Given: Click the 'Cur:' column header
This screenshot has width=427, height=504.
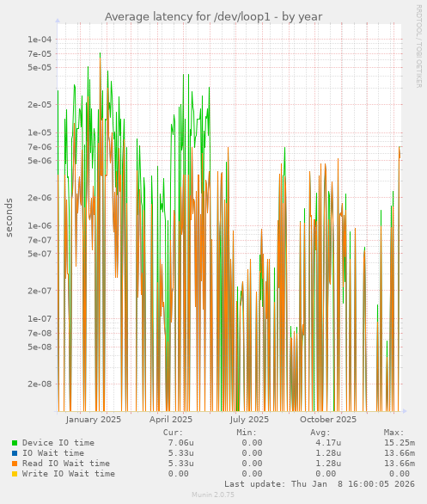Looking at the screenshot, I should pos(173,433).
